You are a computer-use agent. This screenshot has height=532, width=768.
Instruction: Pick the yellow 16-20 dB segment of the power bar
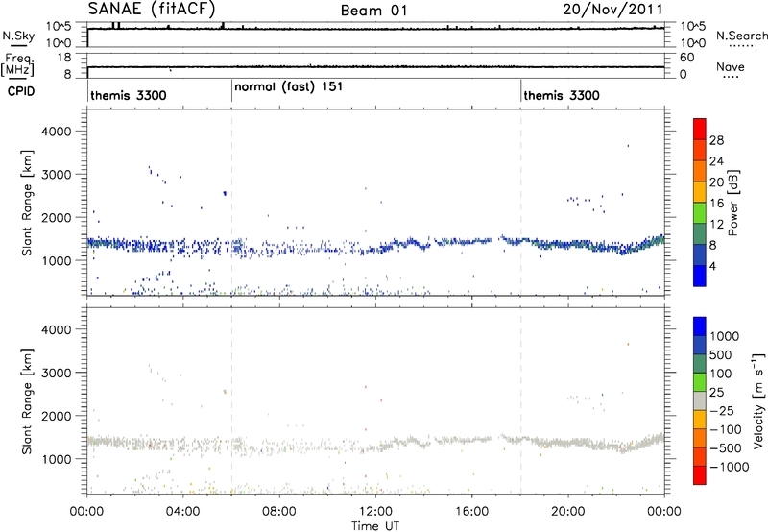click(700, 192)
